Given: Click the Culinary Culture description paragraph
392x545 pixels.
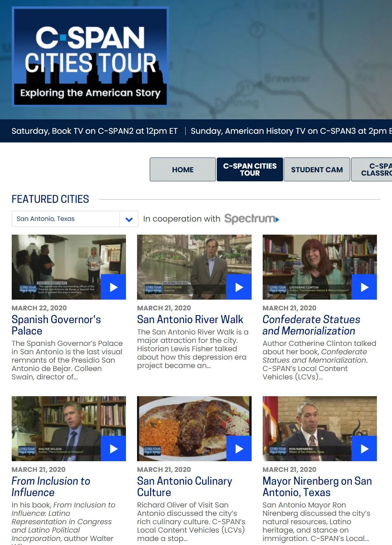Looking at the screenshot, I should pyautogui.click(x=191, y=522).
